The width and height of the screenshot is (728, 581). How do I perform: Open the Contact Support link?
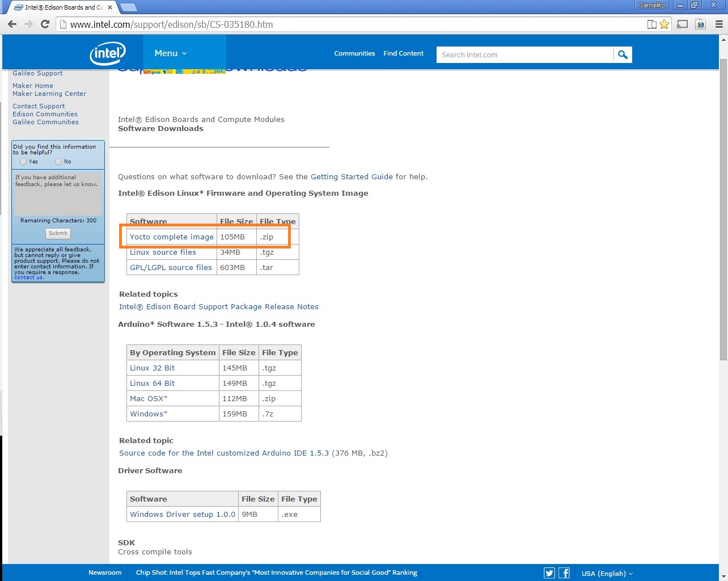click(39, 106)
